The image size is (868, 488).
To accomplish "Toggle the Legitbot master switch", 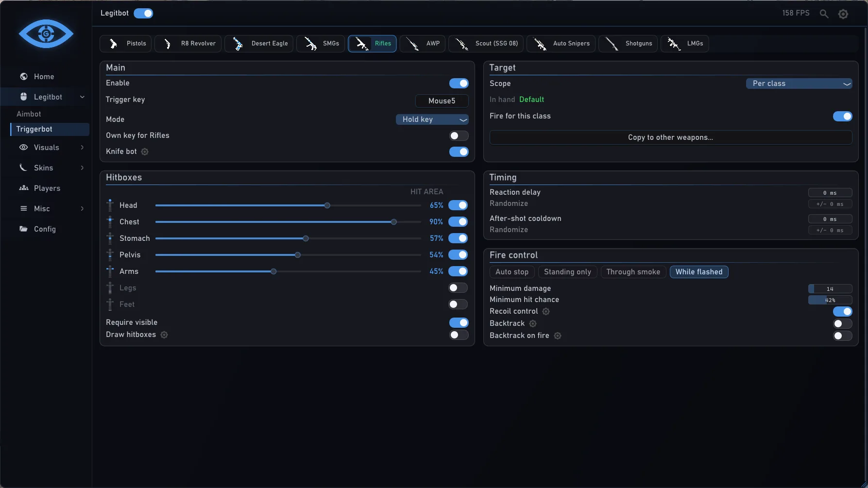I will tap(143, 13).
